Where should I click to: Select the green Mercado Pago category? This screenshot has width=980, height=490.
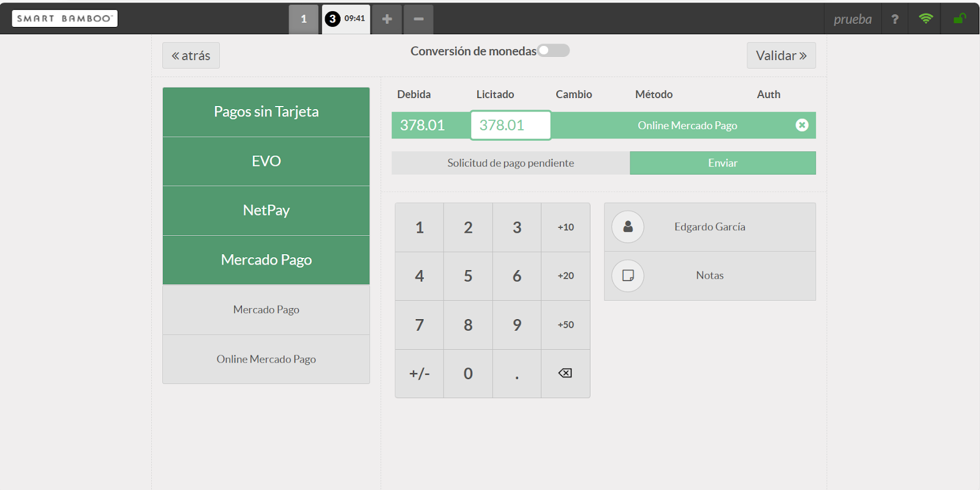266,260
